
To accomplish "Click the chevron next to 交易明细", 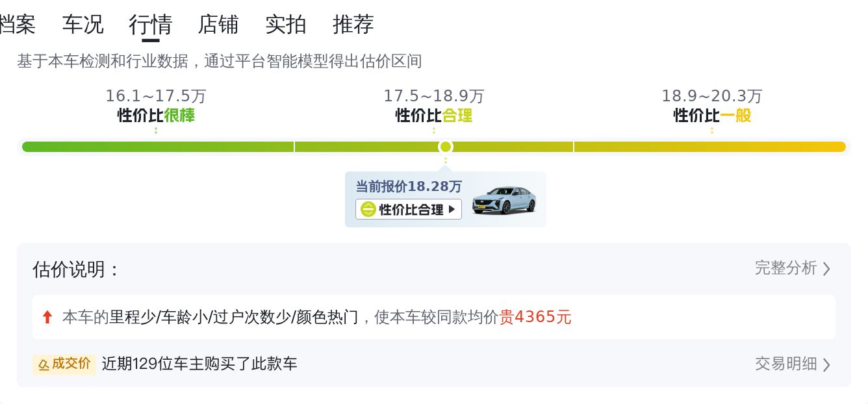I will [x=826, y=364].
